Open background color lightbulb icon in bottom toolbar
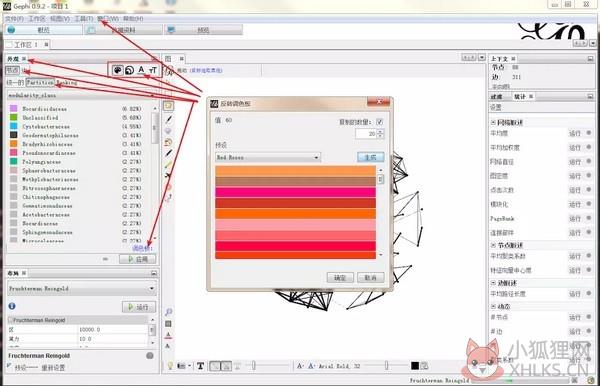The width and height of the screenshot is (600, 386). click(171, 366)
